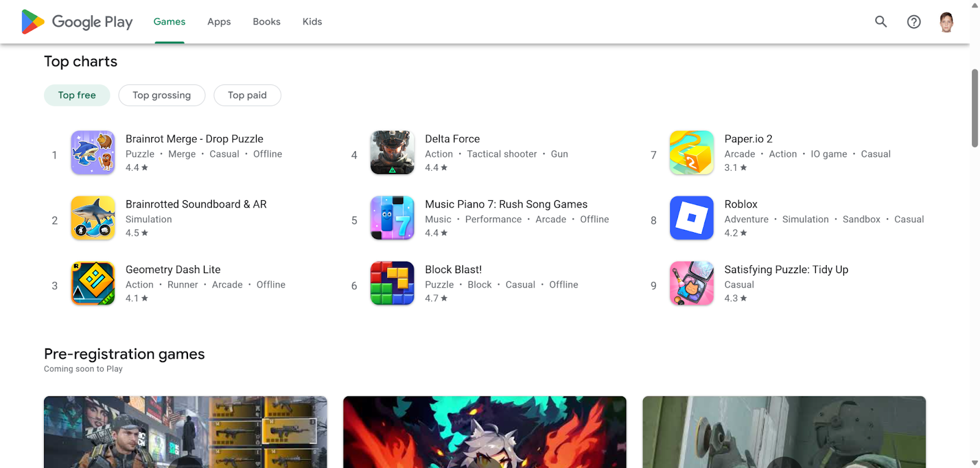Screen dimensions: 980x468
Task: Open Music Piano 7 app icon
Action: (393, 218)
